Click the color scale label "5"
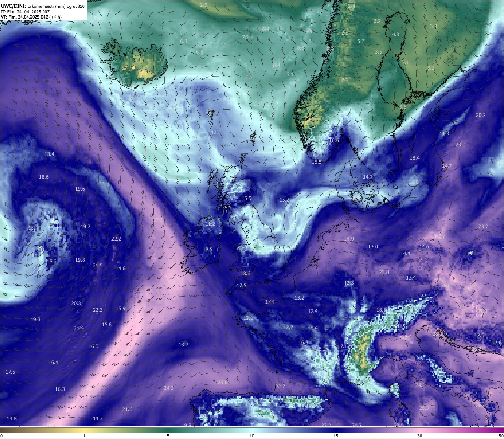The height and width of the screenshot is (439, 504). tap(168, 436)
